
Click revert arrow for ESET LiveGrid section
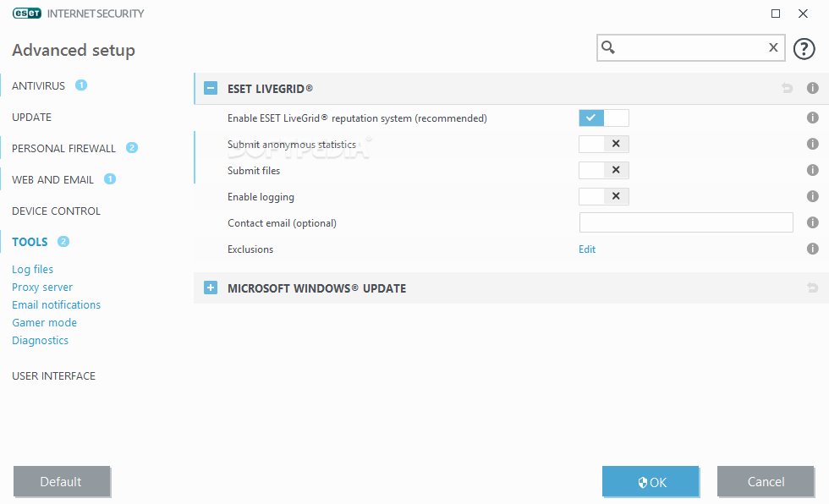[x=787, y=88]
